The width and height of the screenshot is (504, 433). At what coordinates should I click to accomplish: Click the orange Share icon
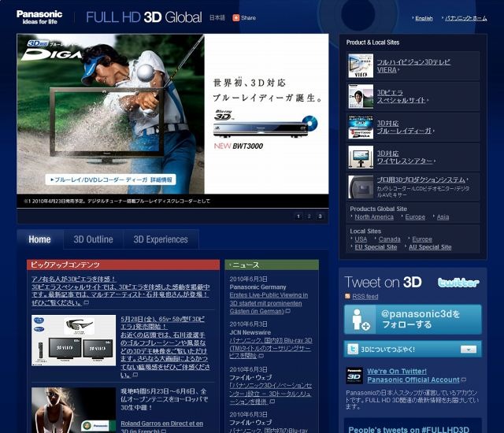click(236, 17)
